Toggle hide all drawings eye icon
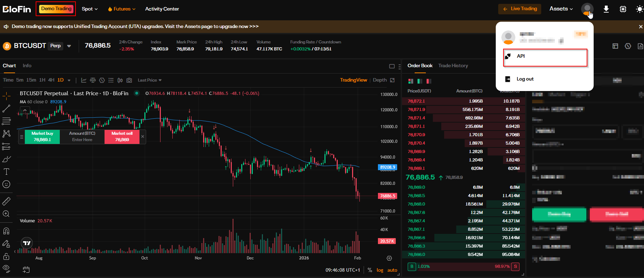644x278 pixels. point(6,269)
